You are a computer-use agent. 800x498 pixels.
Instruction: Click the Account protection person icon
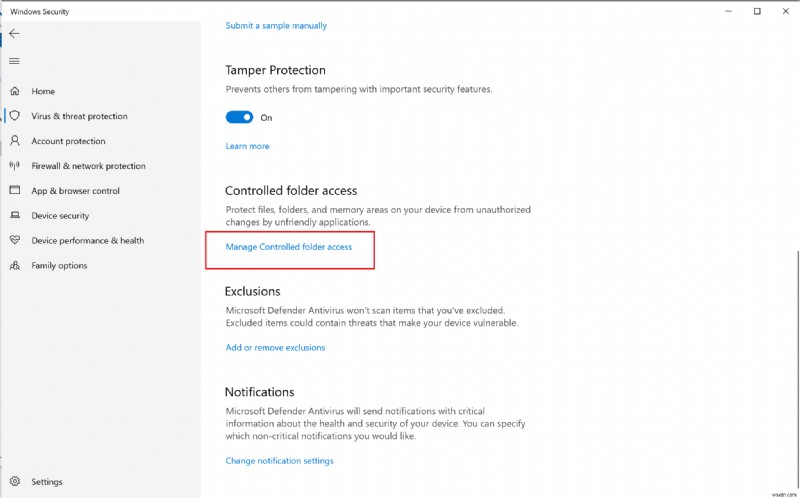point(14,141)
